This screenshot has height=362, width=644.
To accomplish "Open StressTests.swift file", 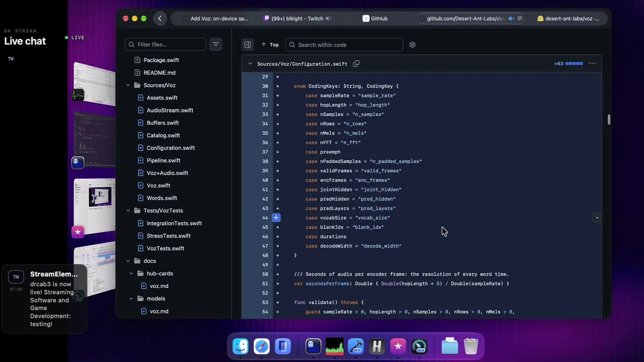I will click(x=169, y=236).
